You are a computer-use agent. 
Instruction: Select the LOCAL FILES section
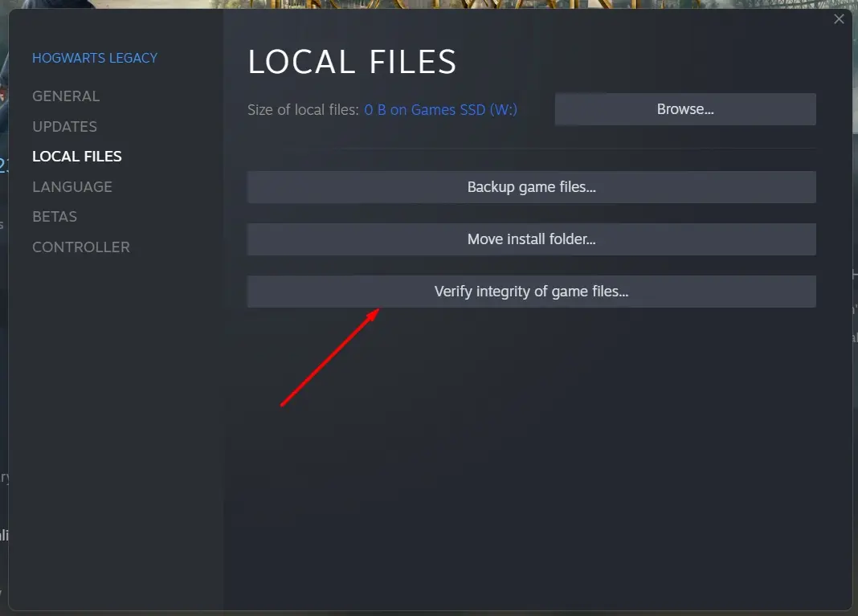click(76, 156)
